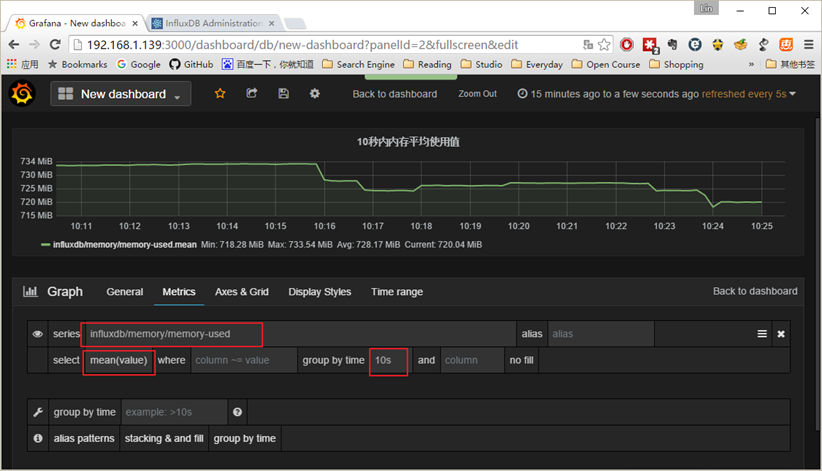
Task: Star this dashboard as favorite
Action: click(x=220, y=93)
